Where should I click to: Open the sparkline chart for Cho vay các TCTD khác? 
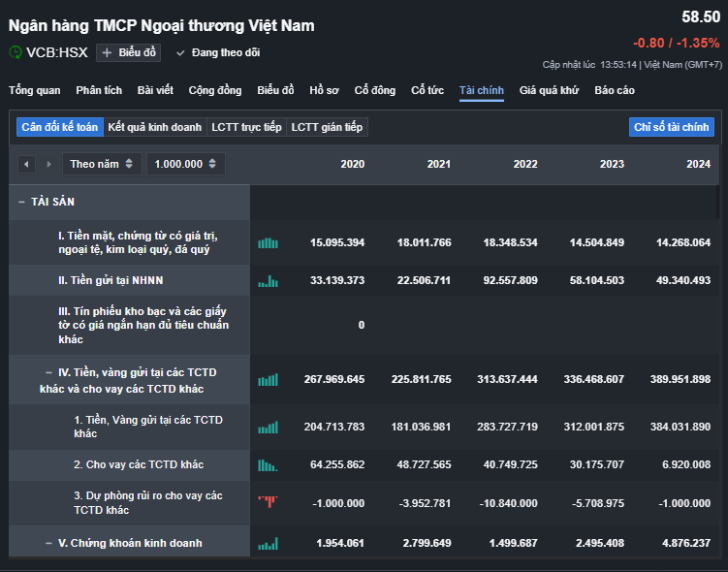(x=268, y=465)
